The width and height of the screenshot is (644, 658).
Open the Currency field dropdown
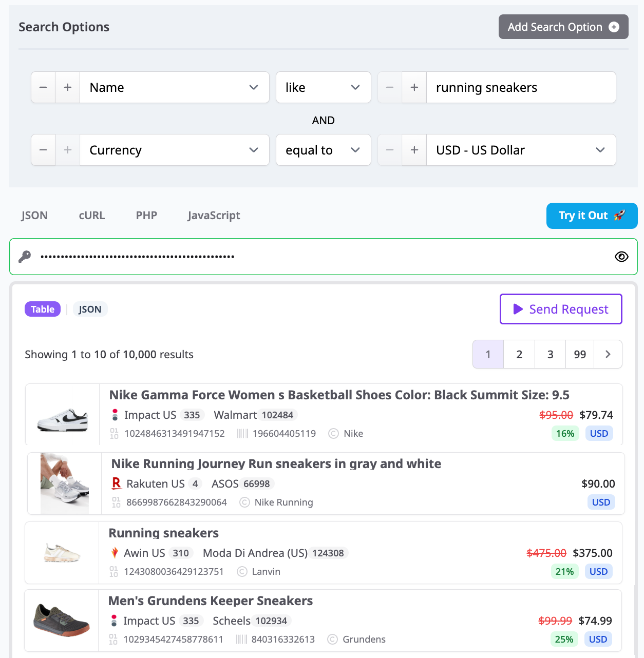coord(175,150)
